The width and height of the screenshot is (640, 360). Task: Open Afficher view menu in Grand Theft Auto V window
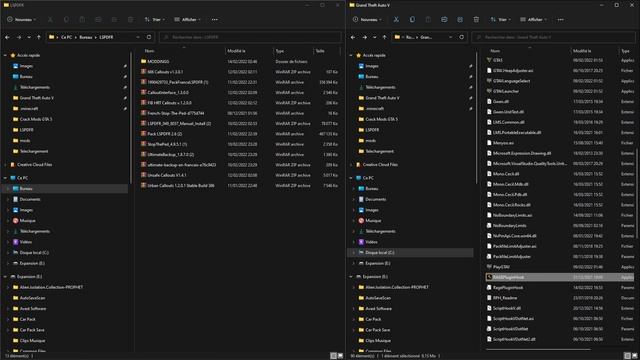(x=533, y=20)
